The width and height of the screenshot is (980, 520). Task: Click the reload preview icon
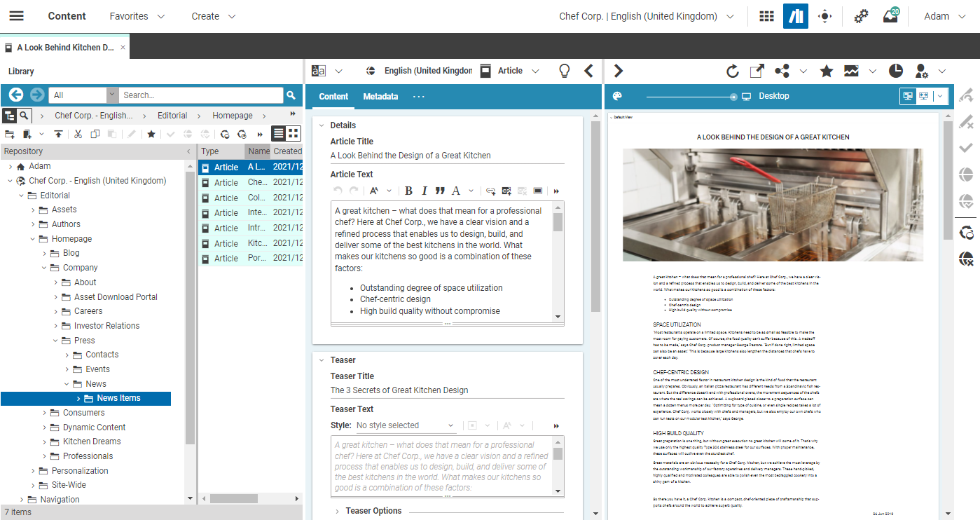pos(732,71)
